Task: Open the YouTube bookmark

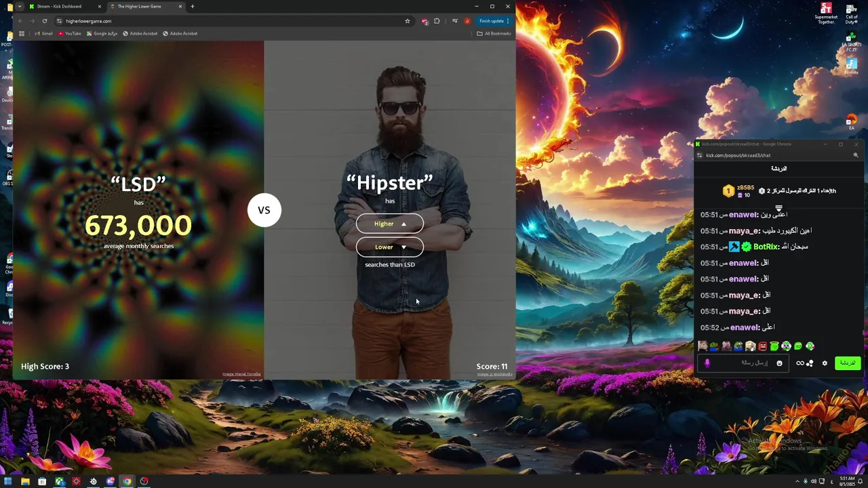Action: click(69, 33)
